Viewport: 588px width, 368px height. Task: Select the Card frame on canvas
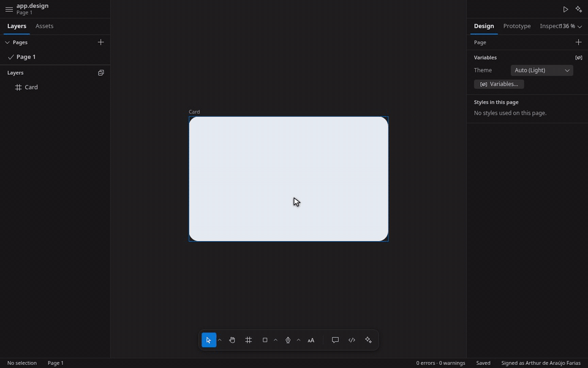(288, 178)
